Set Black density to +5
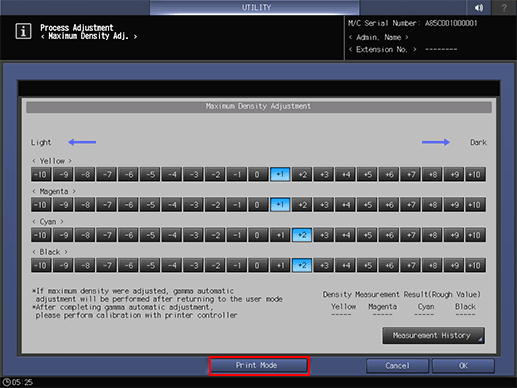517x388 pixels. point(367,265)
